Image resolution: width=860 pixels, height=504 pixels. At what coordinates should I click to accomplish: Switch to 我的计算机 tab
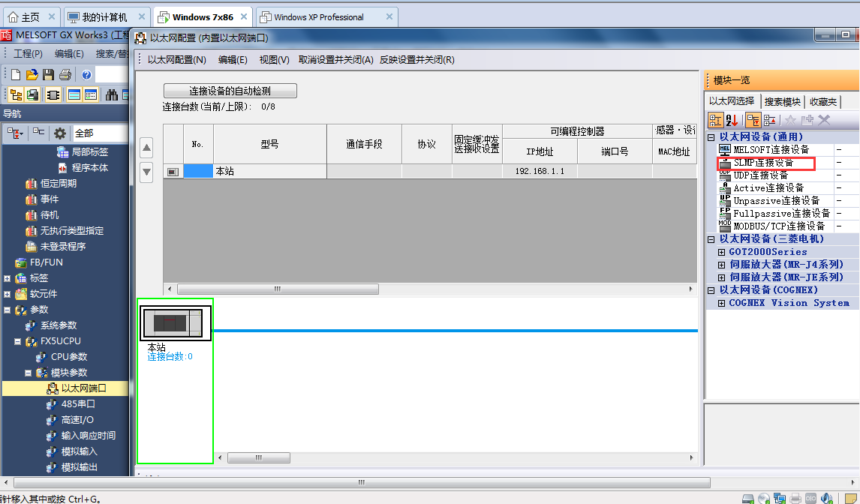[106, 17]
